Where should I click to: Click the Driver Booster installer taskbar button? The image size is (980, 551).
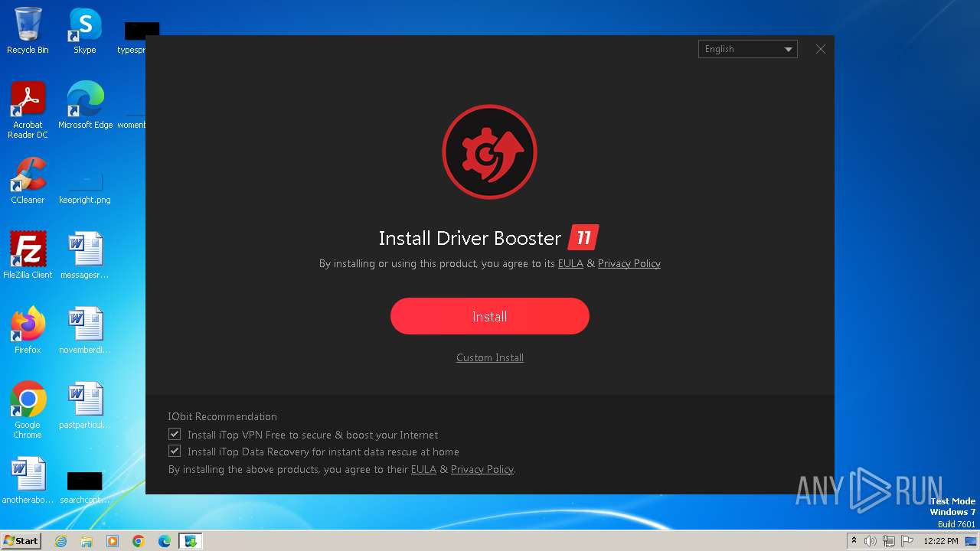(190, 541)
